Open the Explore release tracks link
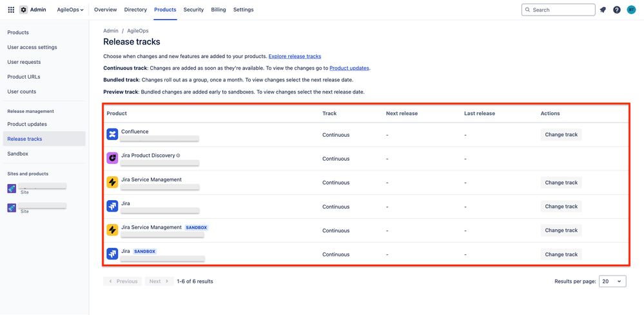 pos(295,56)
